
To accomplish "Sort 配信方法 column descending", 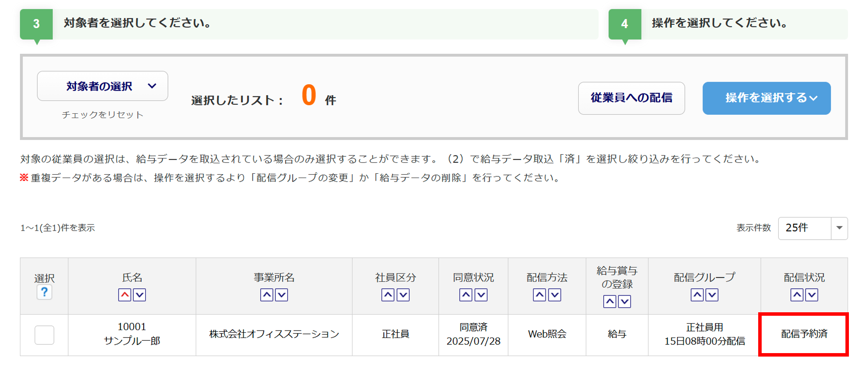I will (555, 295).
